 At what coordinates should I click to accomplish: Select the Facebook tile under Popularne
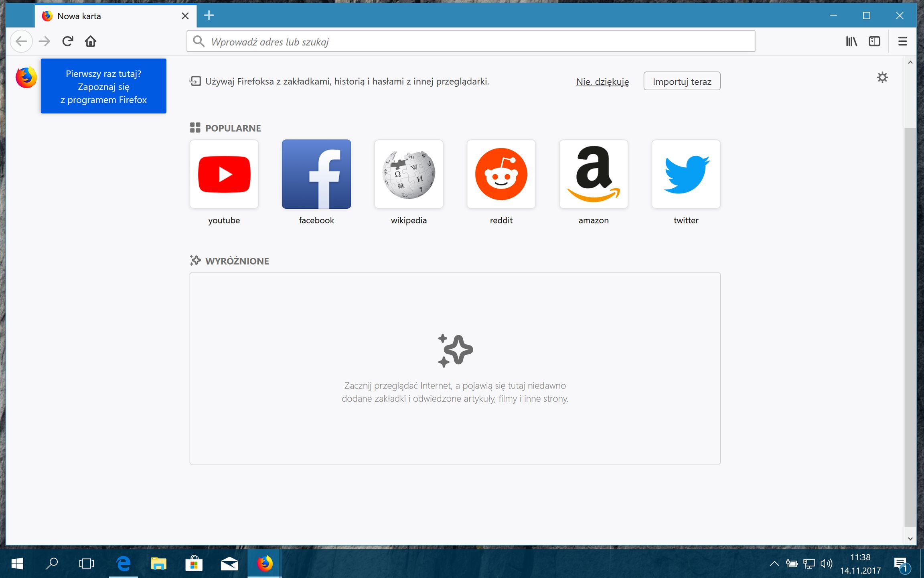(316, 174)
